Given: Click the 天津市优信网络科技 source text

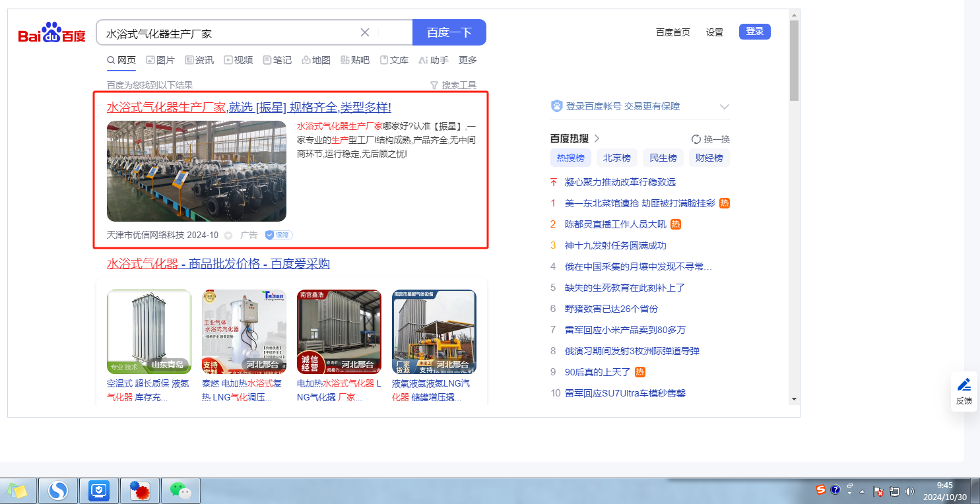Looking at the screenshot, I should 145,235.
